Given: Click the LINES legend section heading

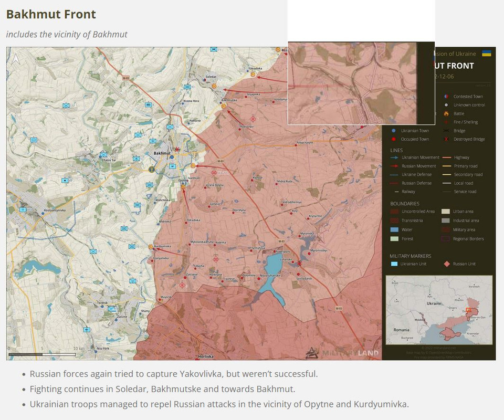Looking at the screenshot, I should pos(396,150).
